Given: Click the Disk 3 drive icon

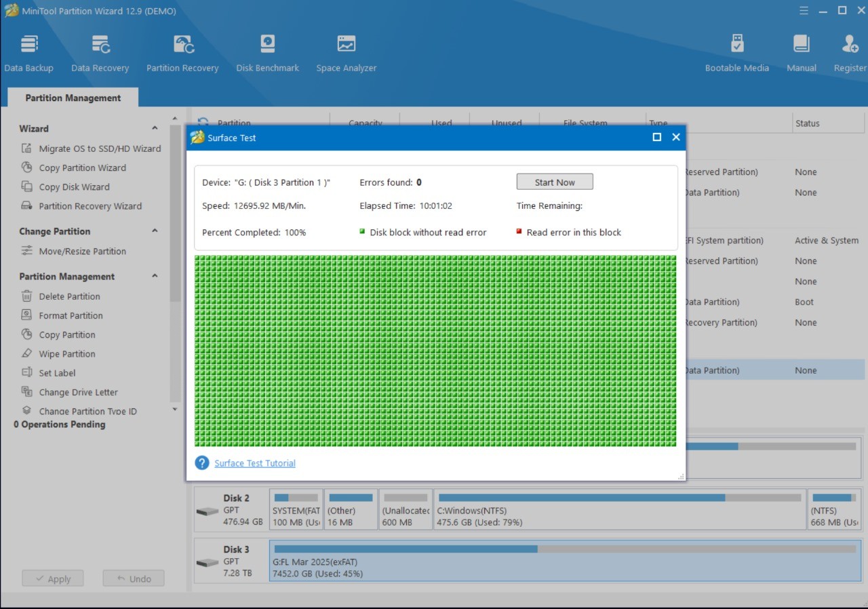Looking at the screenshot, I should click(208, 562).
